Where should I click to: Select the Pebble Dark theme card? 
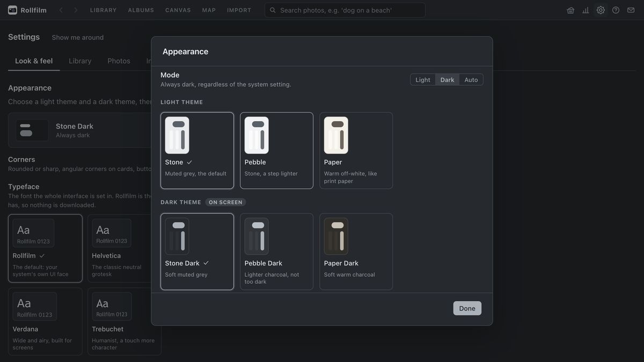pyautogui.click(x=276, y=252)
